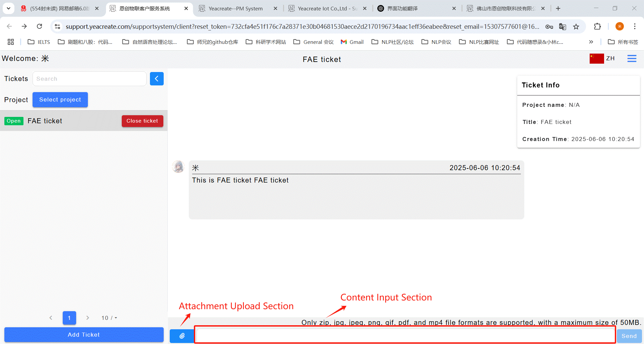The image size is (644, 344).
Task: Expand the hidden bookmarks overflow chevron
Action: [591, 42]
